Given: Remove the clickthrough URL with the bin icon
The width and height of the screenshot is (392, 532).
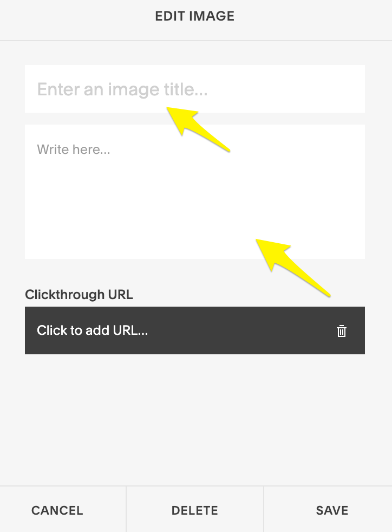Looking at the screenshot, I should tap(342, 331).
